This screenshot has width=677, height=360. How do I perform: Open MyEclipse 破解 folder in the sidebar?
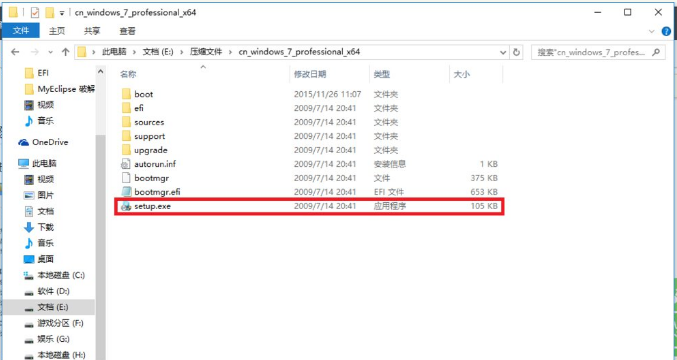[x=60, y=89]
